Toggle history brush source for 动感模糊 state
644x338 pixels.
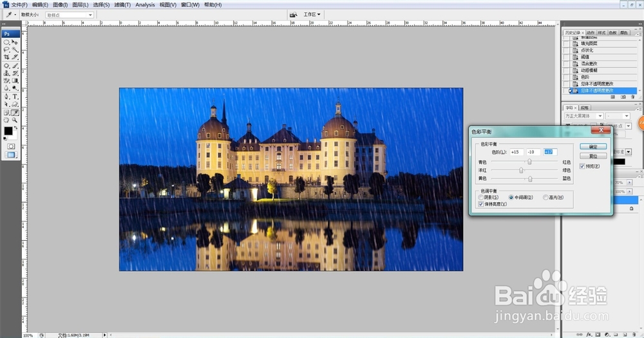(x=566, y=70)
